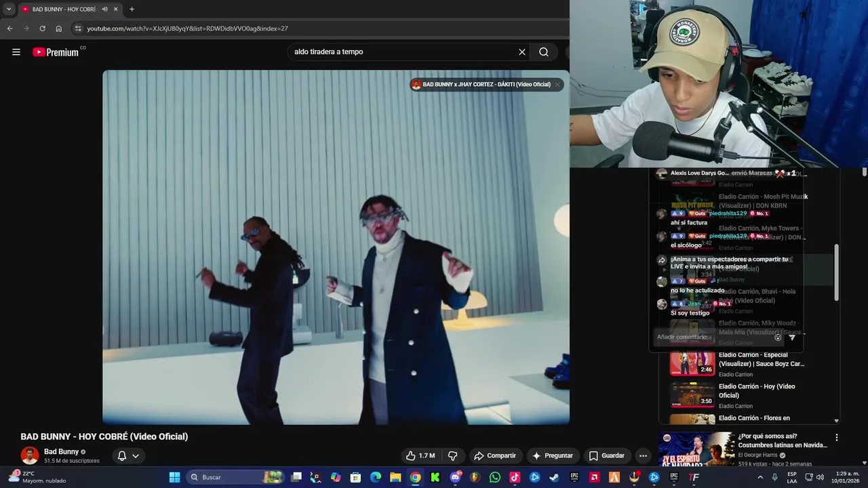Open more actions ellipsis below video
868x488 pixels.
[x=643, y=456]
